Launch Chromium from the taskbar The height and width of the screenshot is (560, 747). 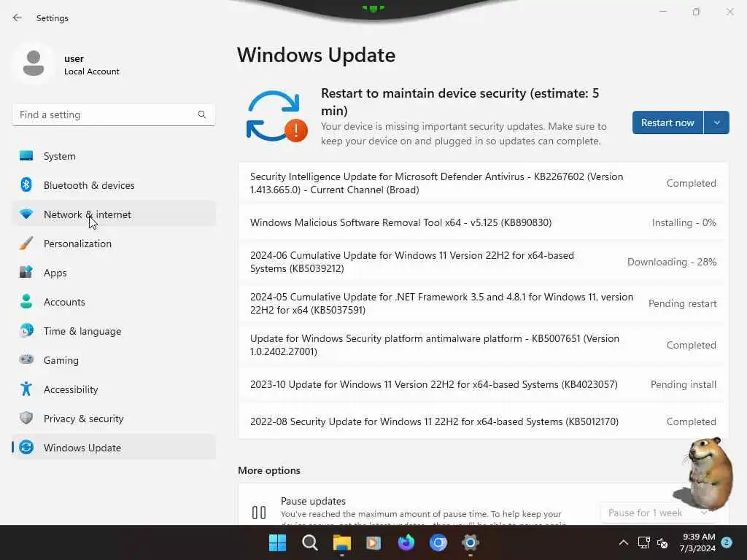click(x=438, y=542)
